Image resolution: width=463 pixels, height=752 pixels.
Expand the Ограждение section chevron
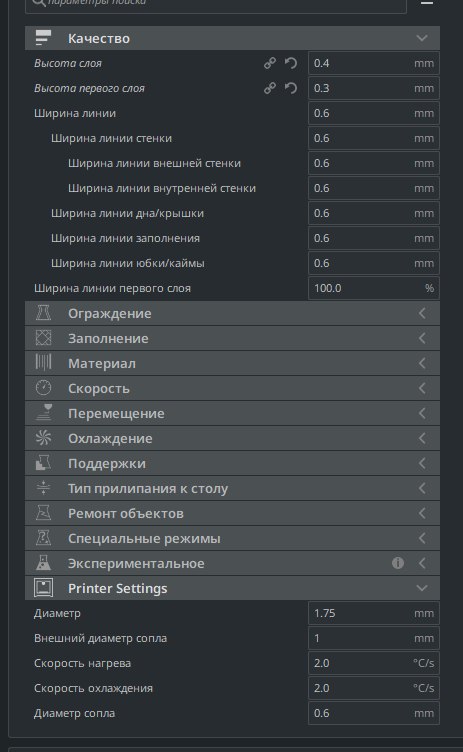coord(422,313)
